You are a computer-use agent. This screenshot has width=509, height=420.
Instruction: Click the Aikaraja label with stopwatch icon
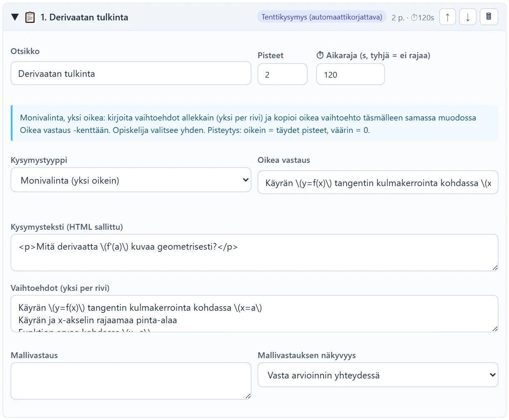[x=373, y=55]
